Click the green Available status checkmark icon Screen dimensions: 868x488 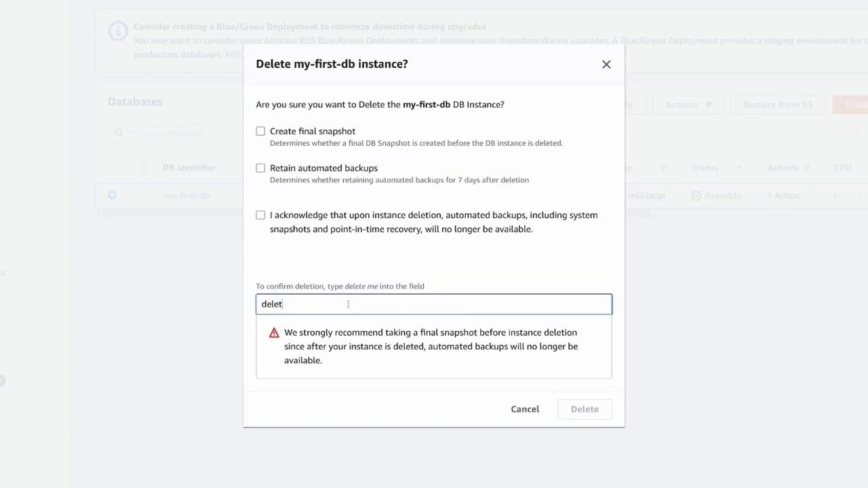(x=696, y=196)
